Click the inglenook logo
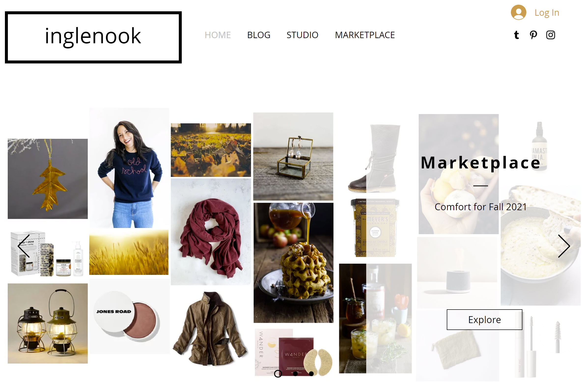The height and width of the screenshot is (387, 588). coord(93,37)
